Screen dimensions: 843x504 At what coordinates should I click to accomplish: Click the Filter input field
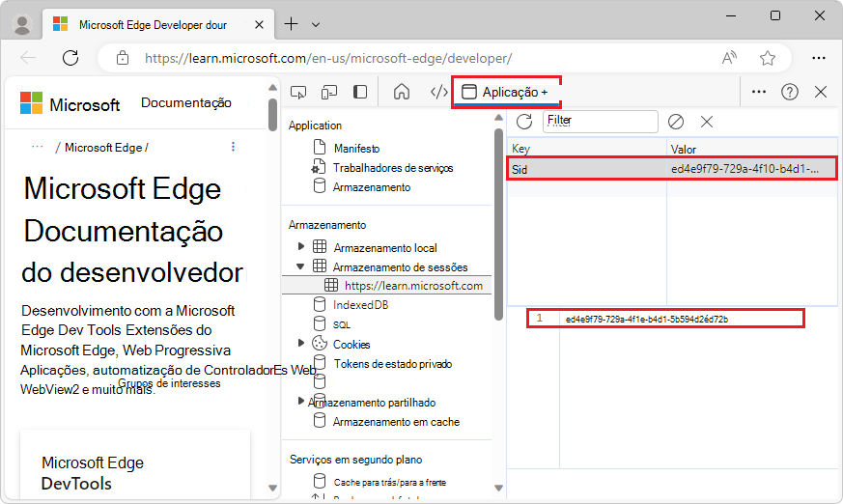pyautogui.click(x=600, y=122)
